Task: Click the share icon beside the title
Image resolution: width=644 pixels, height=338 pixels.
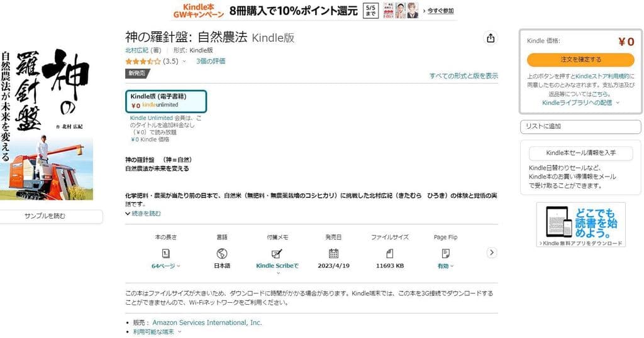Action: (x=491, y=38)
